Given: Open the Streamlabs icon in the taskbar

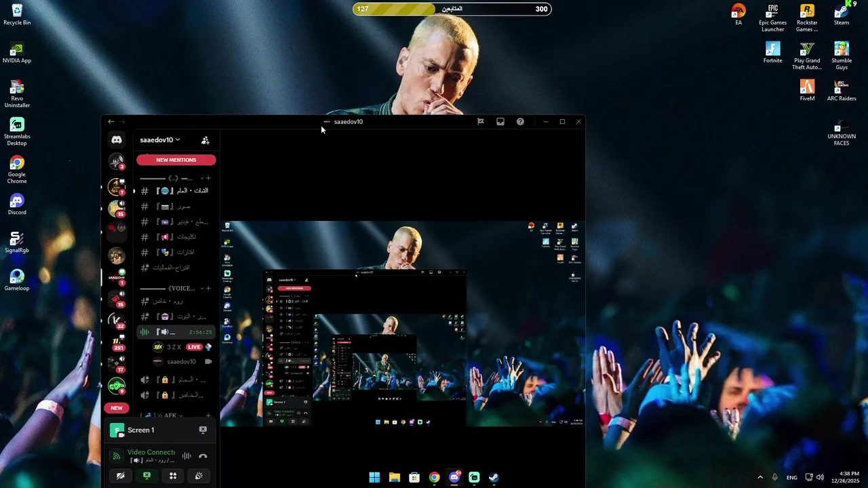Looking at the screenshot, I should pos(474,477).
